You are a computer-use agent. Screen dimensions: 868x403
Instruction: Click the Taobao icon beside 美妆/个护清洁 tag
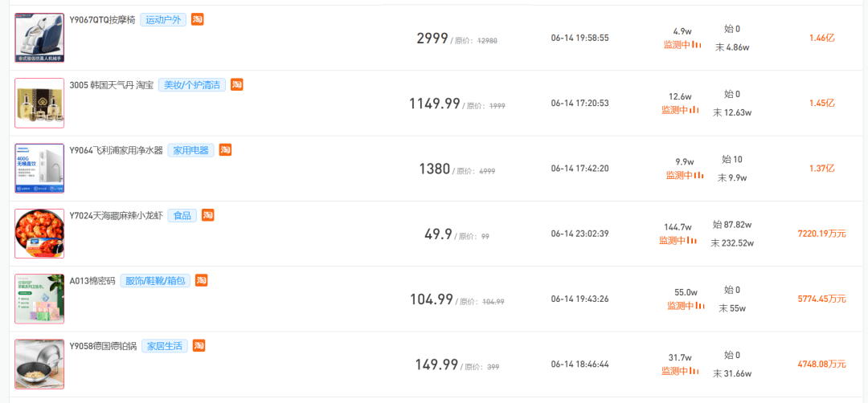[237, 84]
